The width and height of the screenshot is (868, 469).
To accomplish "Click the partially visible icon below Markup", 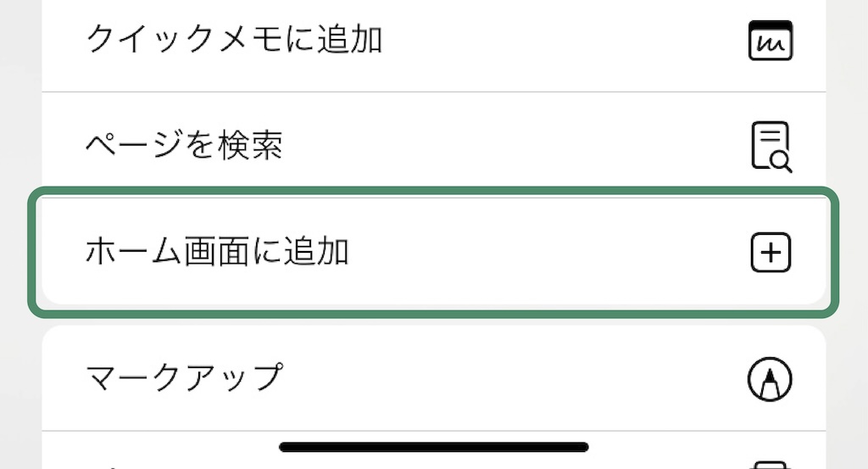I will point(770,463).
